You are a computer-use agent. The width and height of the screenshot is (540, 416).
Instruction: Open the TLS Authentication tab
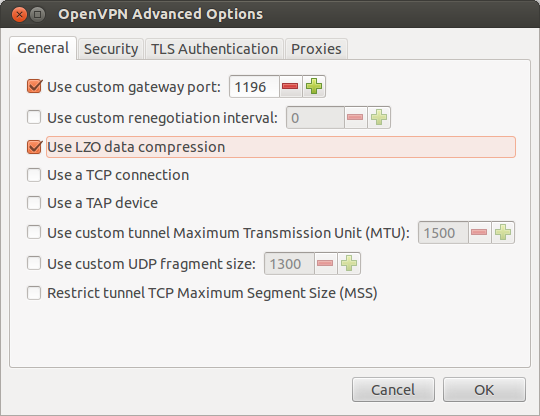coord(214,49)
